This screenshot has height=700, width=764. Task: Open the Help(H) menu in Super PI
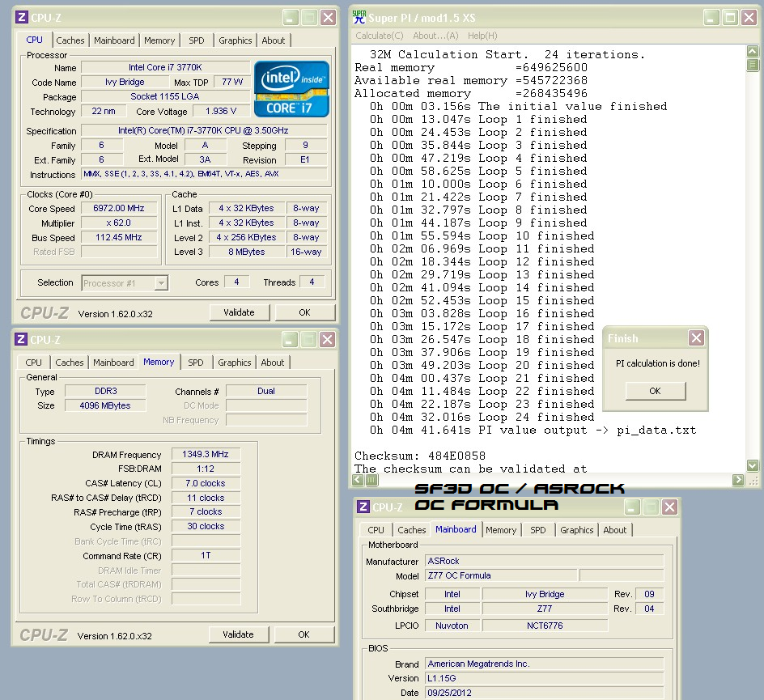482,36
